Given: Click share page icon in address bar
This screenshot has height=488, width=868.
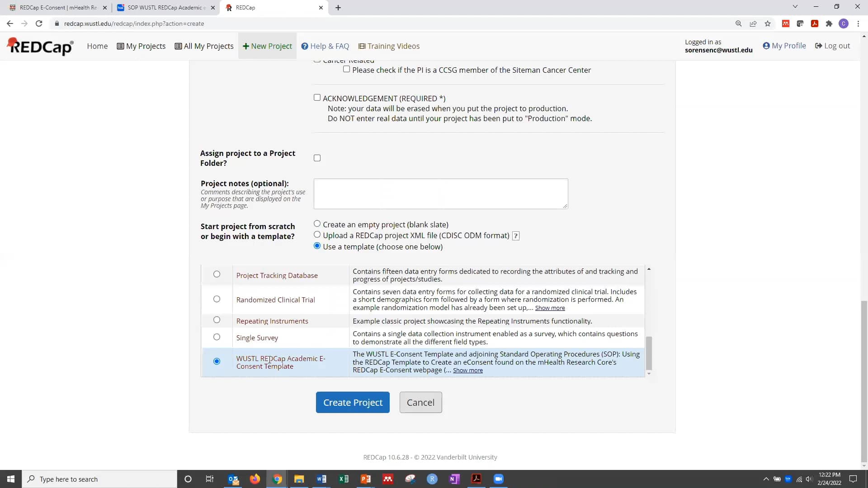Looking at the screenshot, I should (753, 23).
